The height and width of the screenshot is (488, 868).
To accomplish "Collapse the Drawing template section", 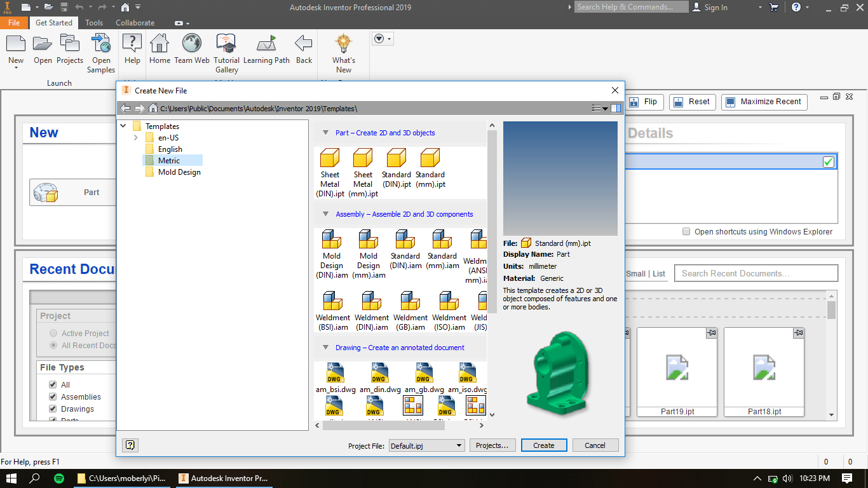I will coord(325,348).
